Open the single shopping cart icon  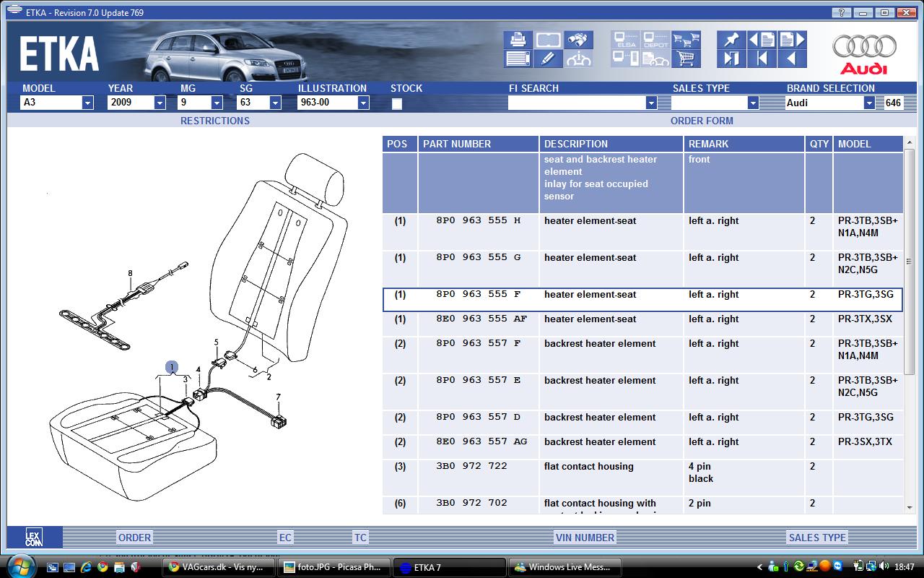click(686, 59)
